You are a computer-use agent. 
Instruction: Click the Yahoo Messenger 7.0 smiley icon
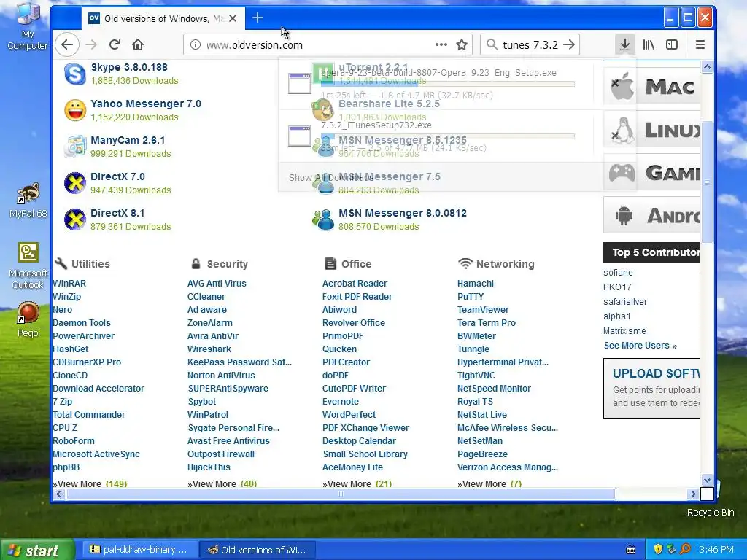75,111
